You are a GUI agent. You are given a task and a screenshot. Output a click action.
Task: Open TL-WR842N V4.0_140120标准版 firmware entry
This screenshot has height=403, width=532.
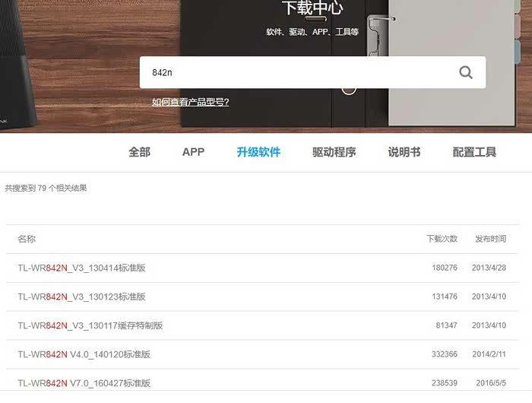click(84, 354)
